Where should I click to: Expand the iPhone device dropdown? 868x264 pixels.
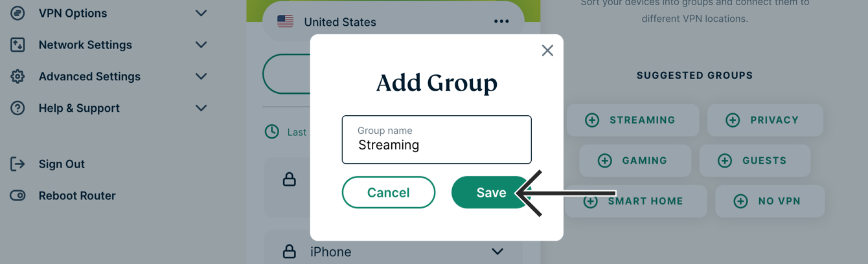click(497, 251)
